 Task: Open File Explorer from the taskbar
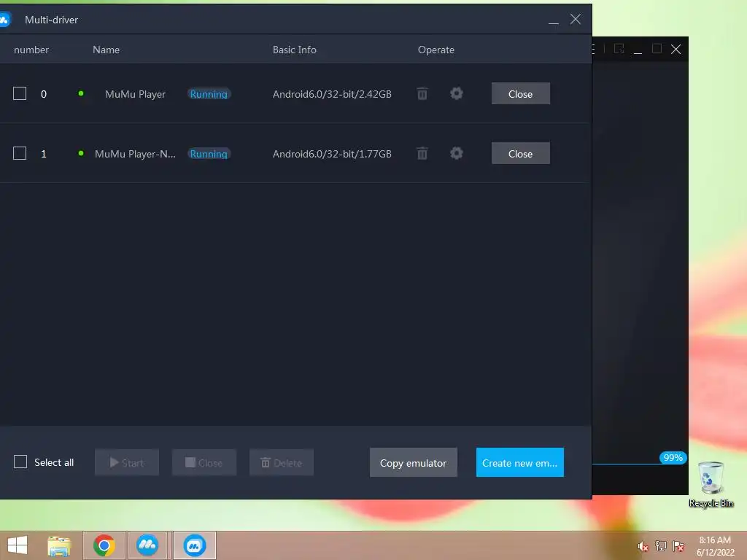[59, 545]
